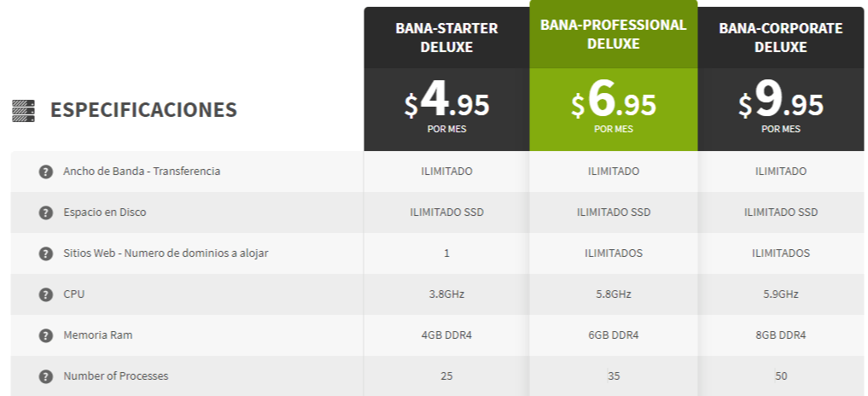Click the ESPECIFICACIONES heading text
Image resolution: width=868 pixels, height=396 pixels.
pos(143,109)
